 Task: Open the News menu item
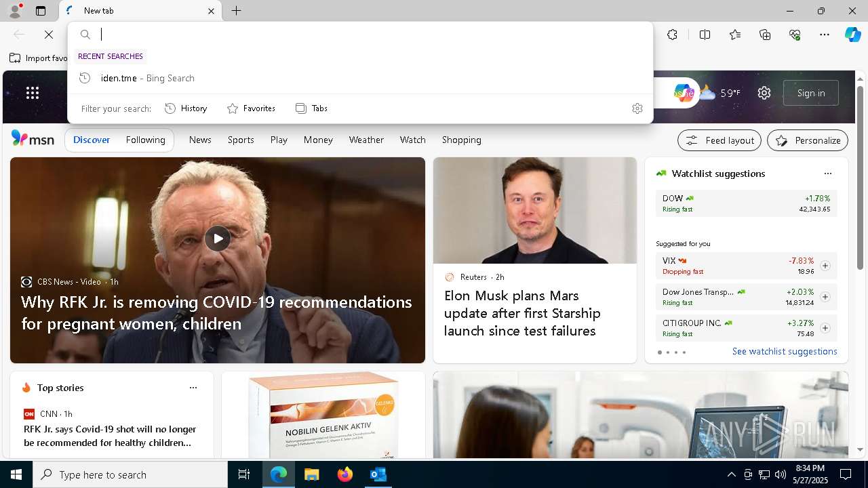coord(200,140)
